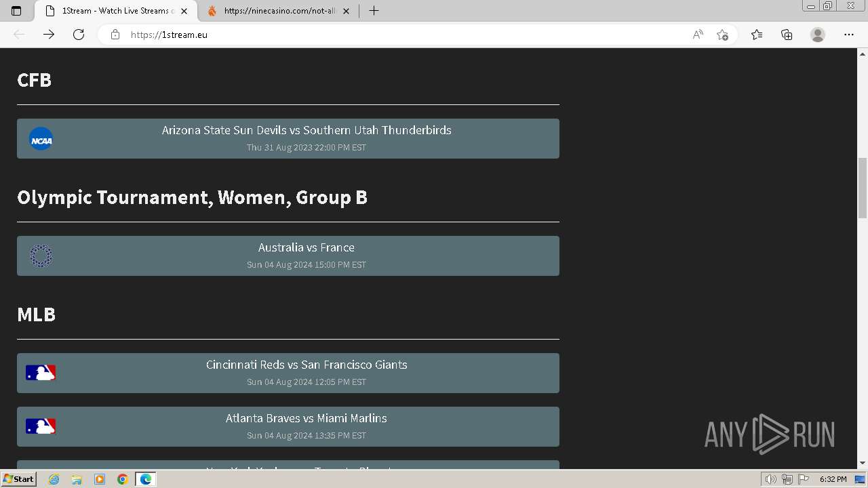Image resolution: width=868 pixels, height=488 pixels.
Task: Add this page to favorites
Action: coord(722,35)
